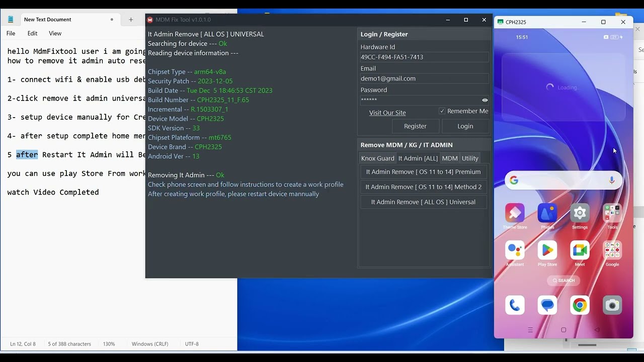Click 130% zoom level in Notepad status bar
The height and width of the screenshot is (362, 644).
click(x=109, y=344)
